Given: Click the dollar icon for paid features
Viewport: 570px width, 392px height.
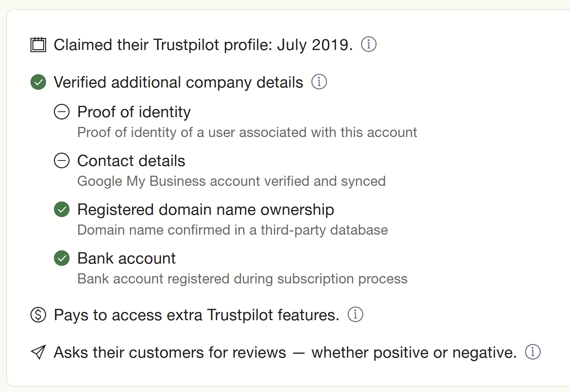Looking at the screenshot, I should coord(38,315).
